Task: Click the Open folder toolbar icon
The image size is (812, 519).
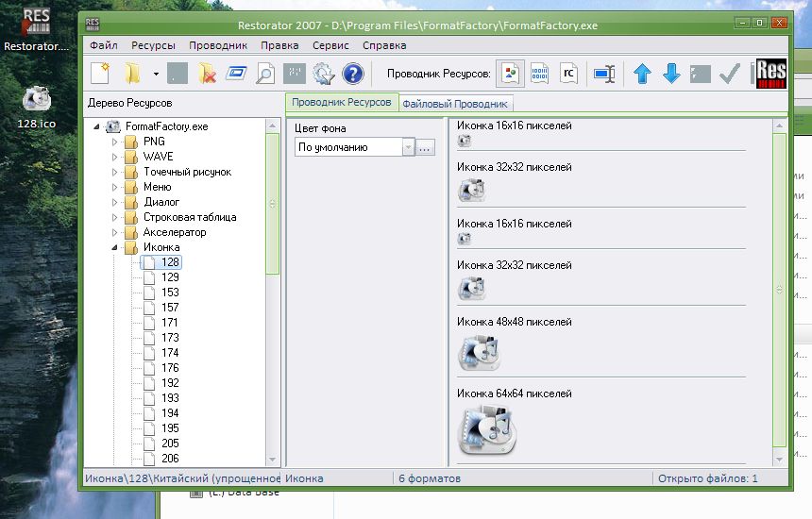Action: tap(132, 74)
